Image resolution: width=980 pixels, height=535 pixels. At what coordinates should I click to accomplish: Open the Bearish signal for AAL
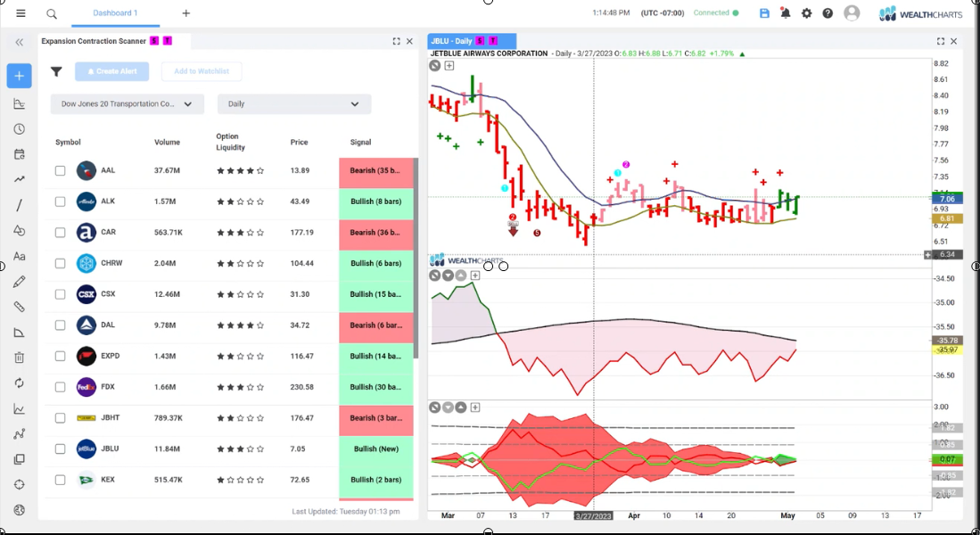tap(376, 170)
